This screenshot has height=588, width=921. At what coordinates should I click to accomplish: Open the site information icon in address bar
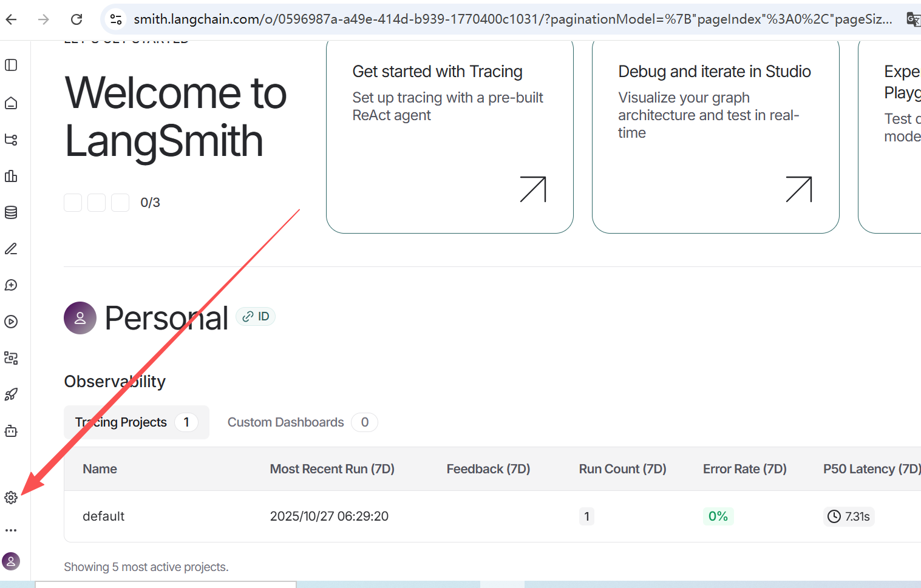tap(115, 19)
